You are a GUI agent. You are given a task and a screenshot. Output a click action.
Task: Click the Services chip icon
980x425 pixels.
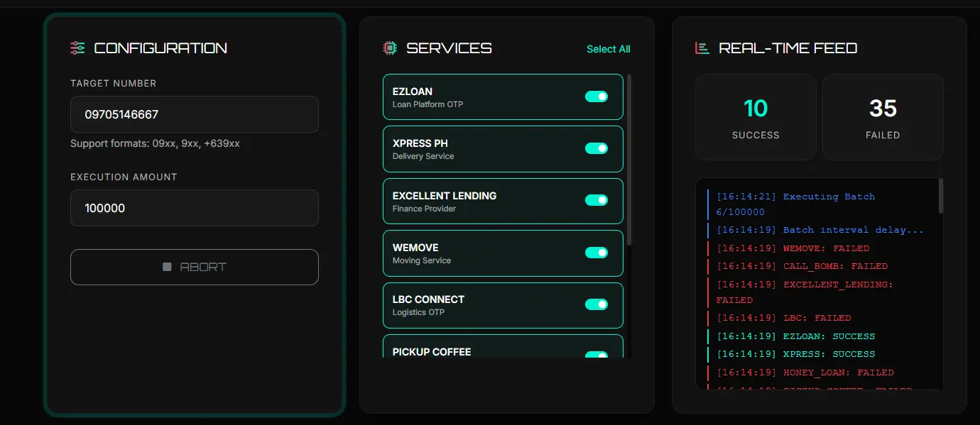click(390, 48)
